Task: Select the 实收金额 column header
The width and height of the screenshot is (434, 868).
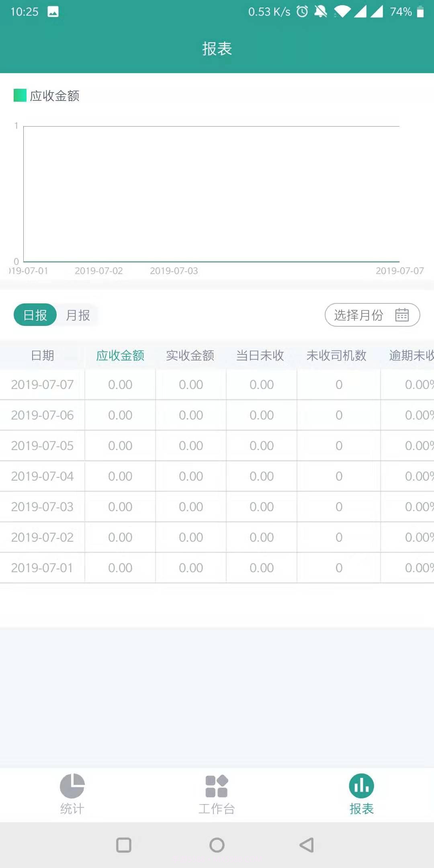Action: pos(190,355)
